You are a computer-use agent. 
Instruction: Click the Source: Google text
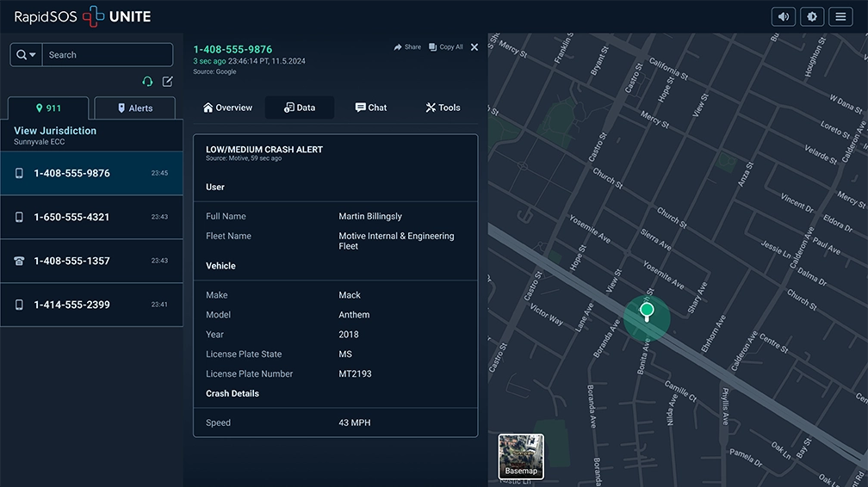[x=214, y=71]
